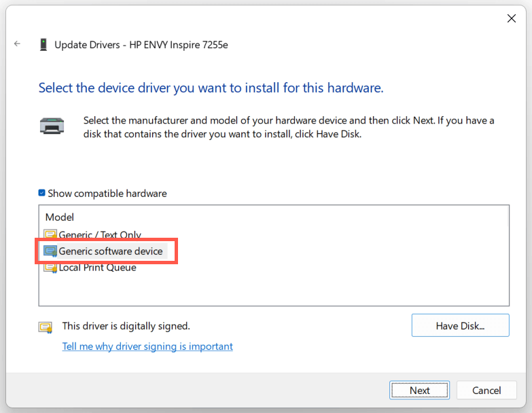This screenshot has width=532, height=413.
Task: Click the device icon beside Update Drivers title
Action: tap(43, 45)
